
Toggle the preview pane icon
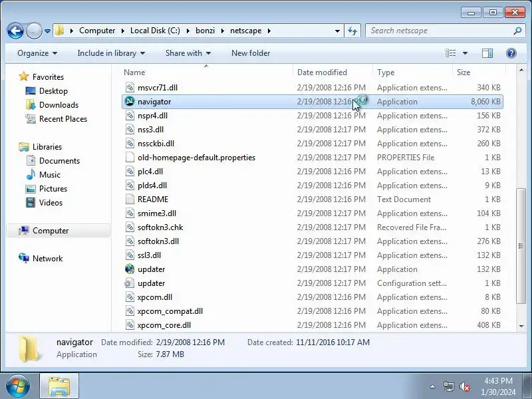coord(487,53)
